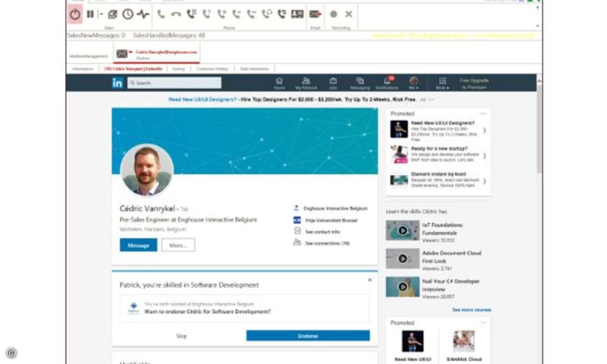Screen dimensions: 607x364
Task: Open the Mail interaction sub-tab
Action: coord(254,69)
